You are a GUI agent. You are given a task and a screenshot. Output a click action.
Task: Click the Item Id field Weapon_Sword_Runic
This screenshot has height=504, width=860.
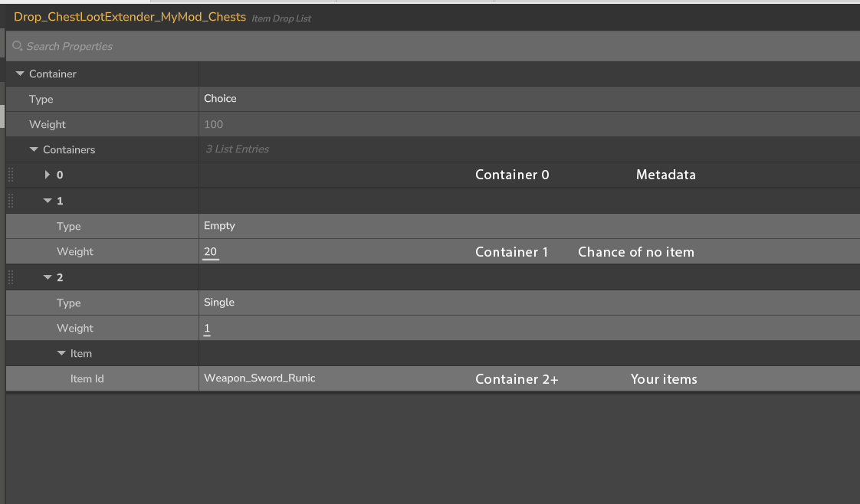(x=260, y=378)
